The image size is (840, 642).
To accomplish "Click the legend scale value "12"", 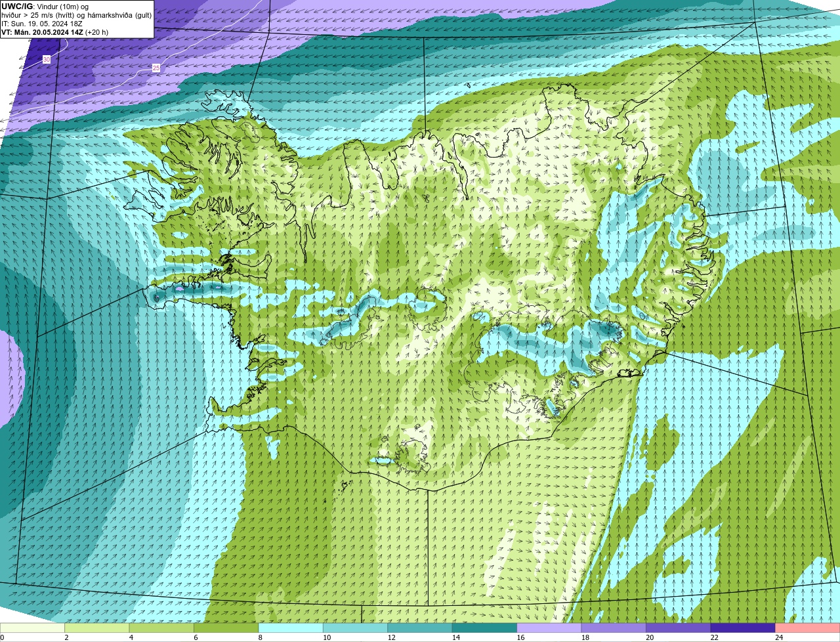I will (x=391, y=637).
